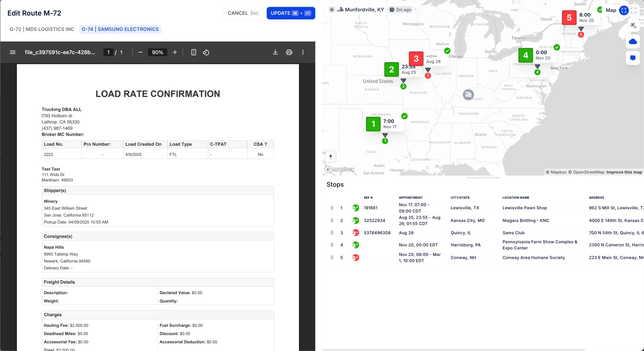The image size is (644, 351).
Task: Reset map bearing with compass arrow
Action: 331,157
